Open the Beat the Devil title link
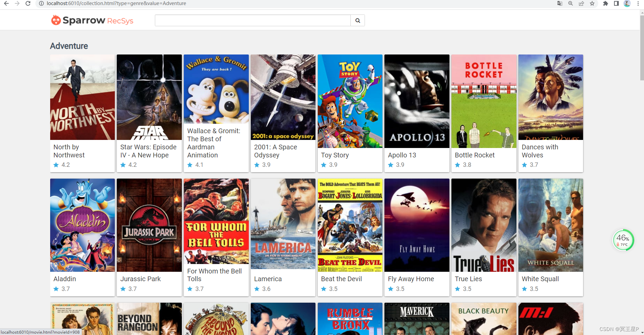The height and width of the screenshot is (335, 644). click(341, 279)
